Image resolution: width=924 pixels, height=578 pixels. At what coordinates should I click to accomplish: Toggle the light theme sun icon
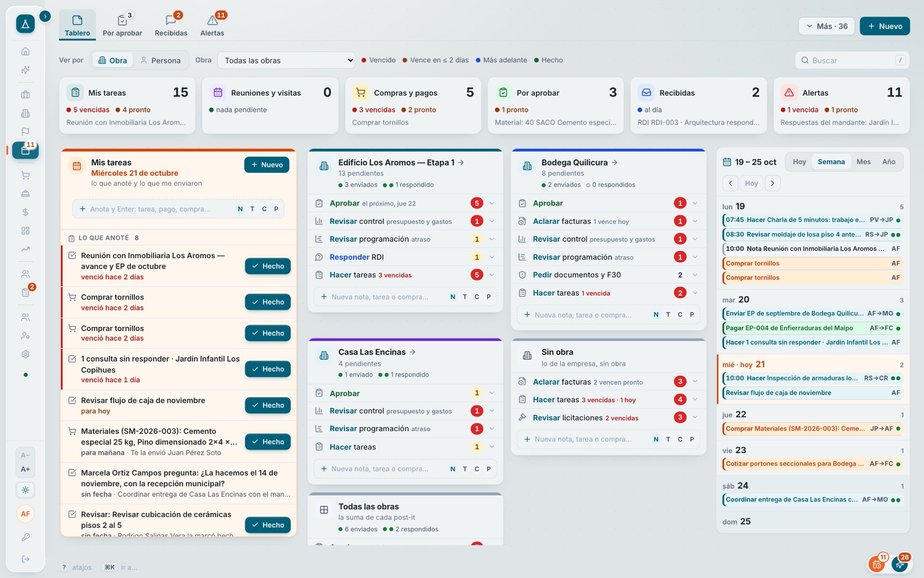pos(25,490)
